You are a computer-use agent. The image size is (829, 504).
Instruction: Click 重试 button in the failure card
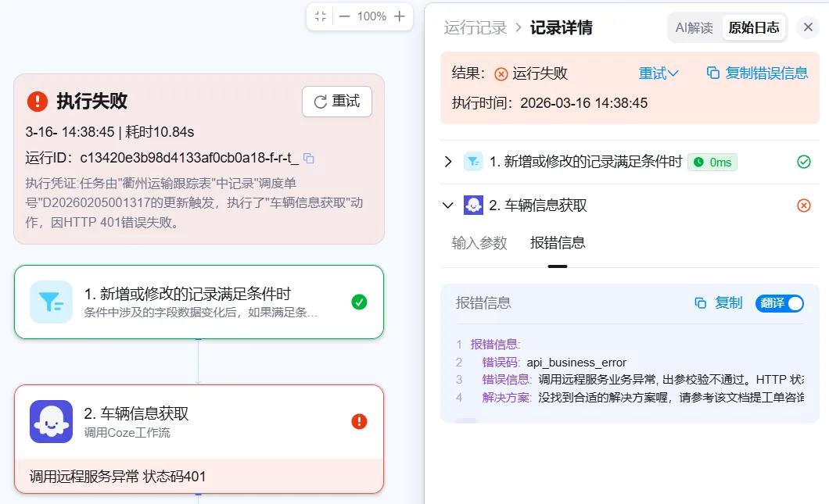(337, 102)
